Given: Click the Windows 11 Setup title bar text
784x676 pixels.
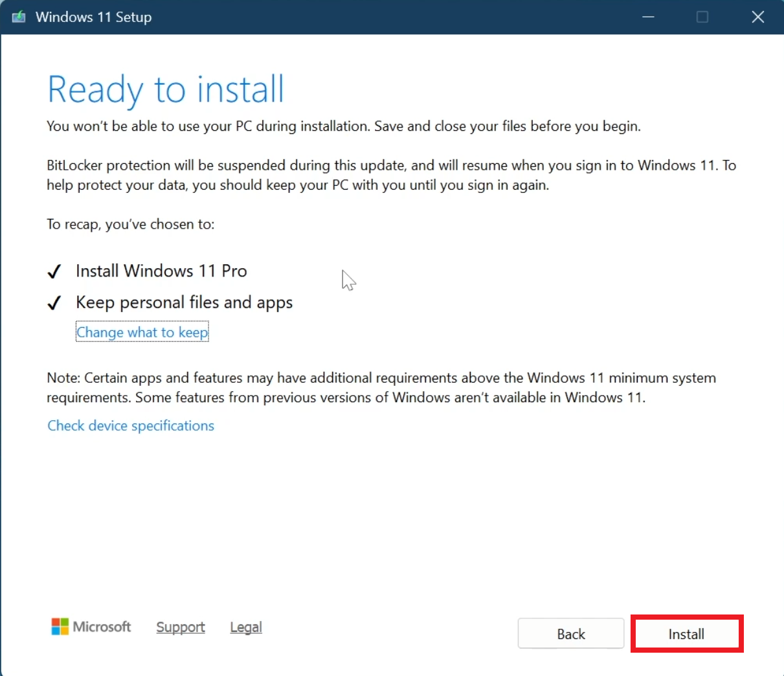Looking at the screenshot, I should click(95, 17).
